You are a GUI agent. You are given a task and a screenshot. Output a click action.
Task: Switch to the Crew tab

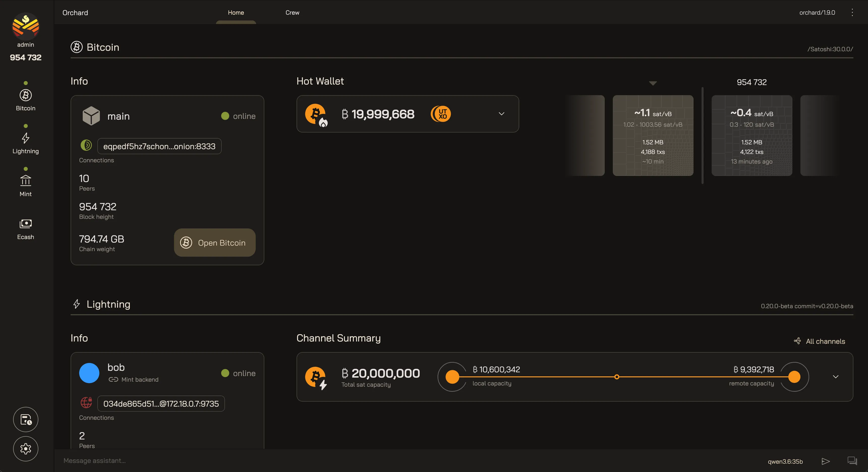(293, 12)
